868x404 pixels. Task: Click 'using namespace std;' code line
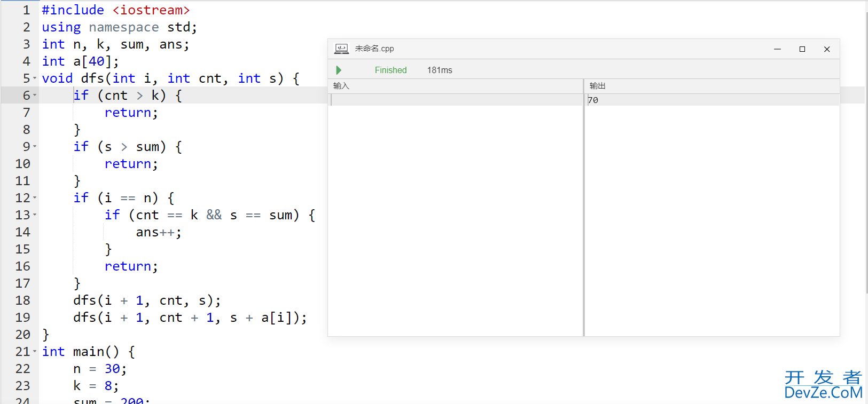point(120,27)
